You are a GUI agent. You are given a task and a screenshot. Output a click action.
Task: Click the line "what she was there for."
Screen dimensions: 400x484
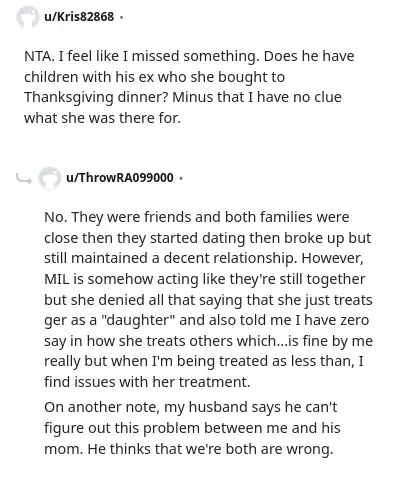pyautogui.click(x=102, y=118)
